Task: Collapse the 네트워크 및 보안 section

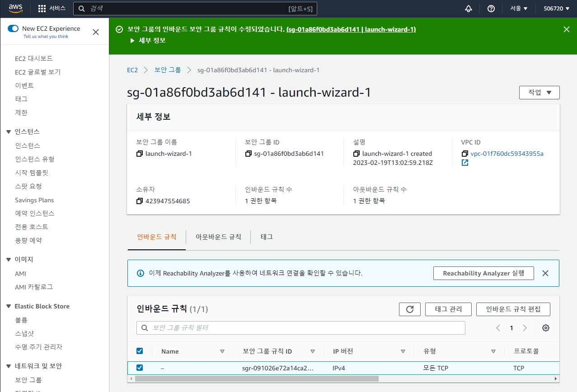Action: click(x=9, y=366)
